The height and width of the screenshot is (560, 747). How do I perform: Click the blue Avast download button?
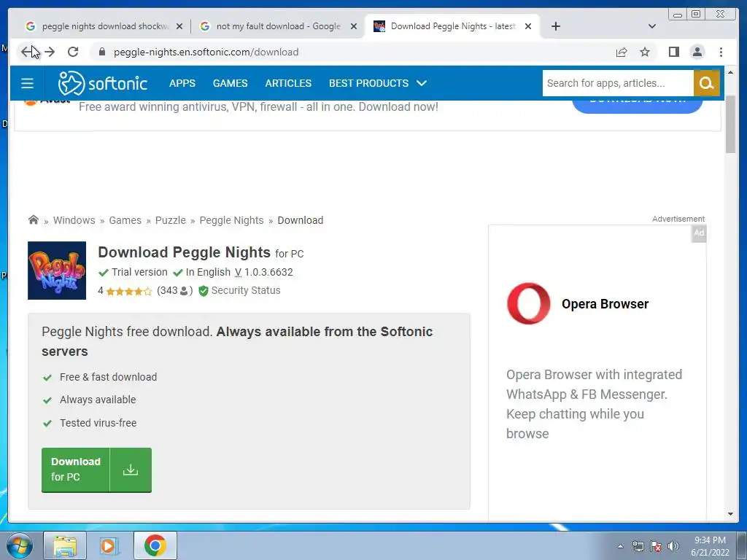tap(638, 105)
